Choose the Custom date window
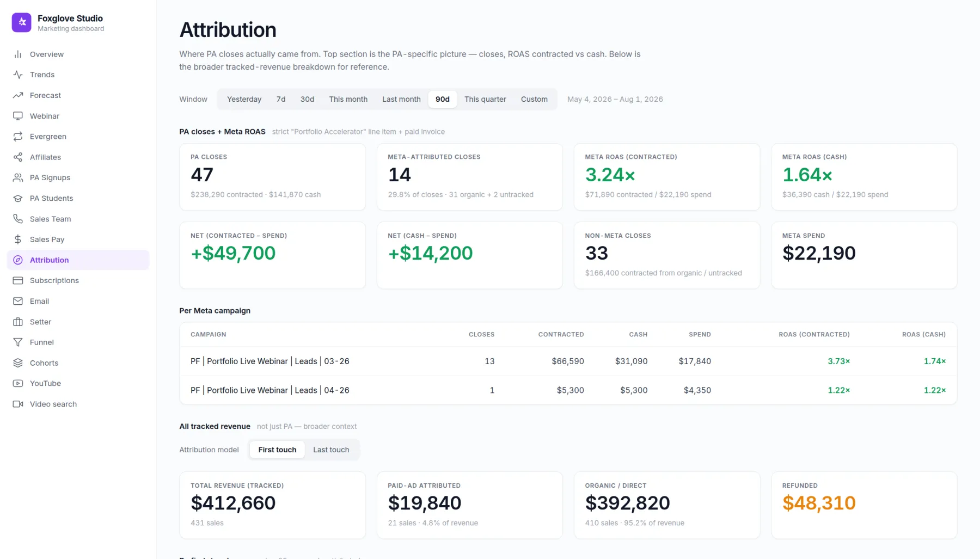This screenshot has width=980, height=559. [534, 99]
